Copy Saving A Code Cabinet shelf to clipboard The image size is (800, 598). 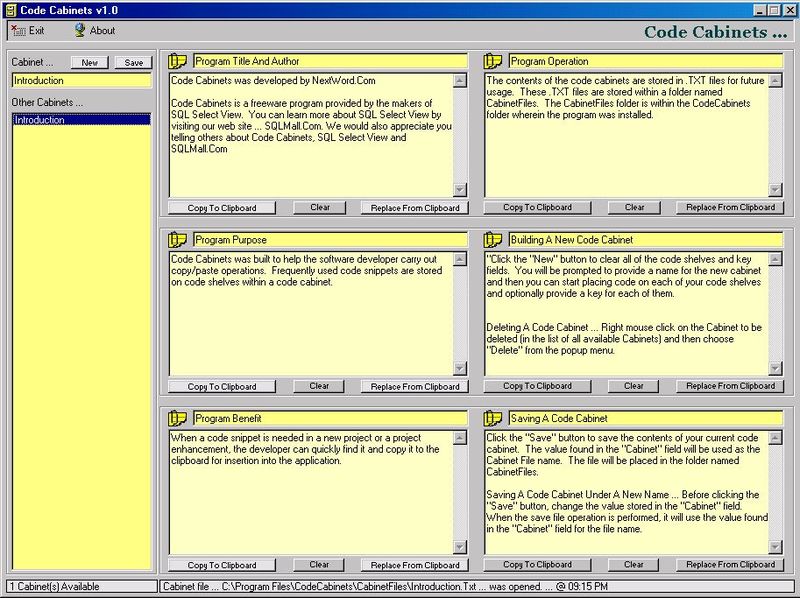537,564
